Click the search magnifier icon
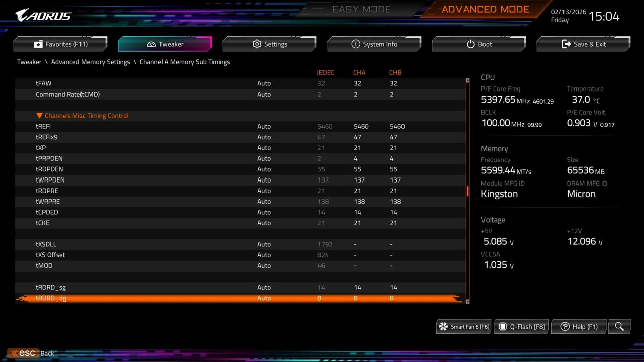 [619, 326]
